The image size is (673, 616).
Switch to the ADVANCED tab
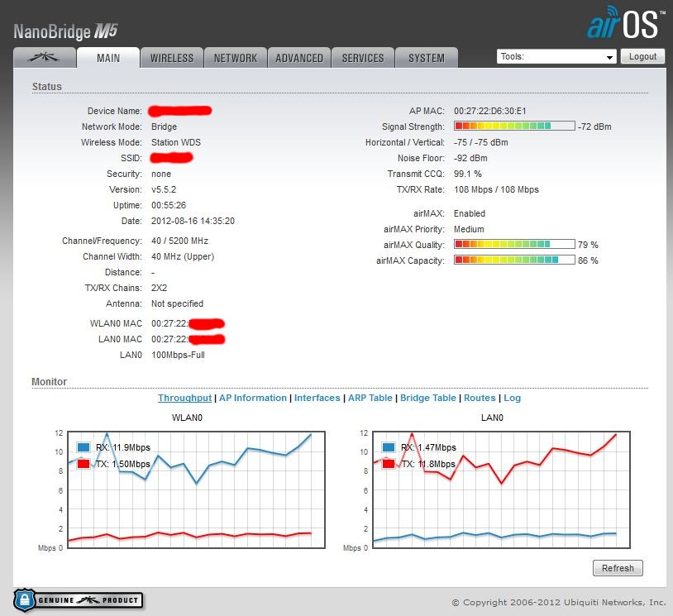(x=299, y=58)
